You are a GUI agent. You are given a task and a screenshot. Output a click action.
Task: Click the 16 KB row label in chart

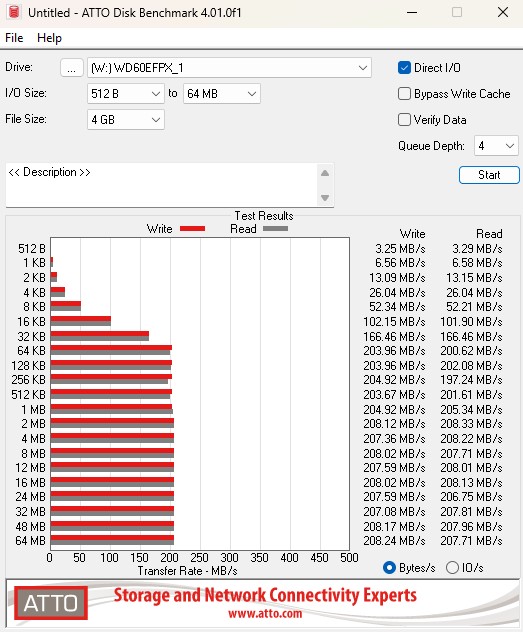click(x=31, y=322)
